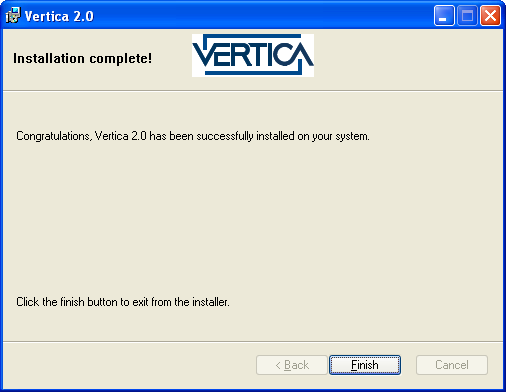The height and width of the screenshot is (392, 506).
Task: Click the separator line below the header
Action: (253, 90)
